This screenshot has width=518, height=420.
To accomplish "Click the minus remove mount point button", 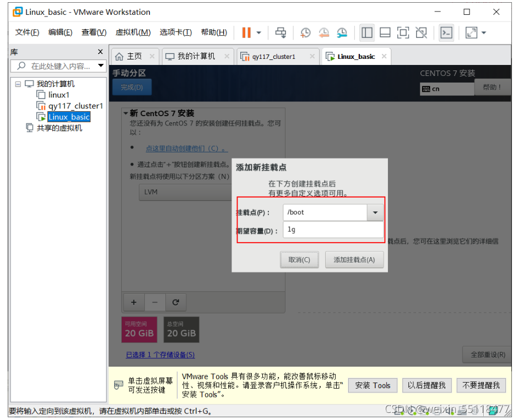I will pos(155,302).
